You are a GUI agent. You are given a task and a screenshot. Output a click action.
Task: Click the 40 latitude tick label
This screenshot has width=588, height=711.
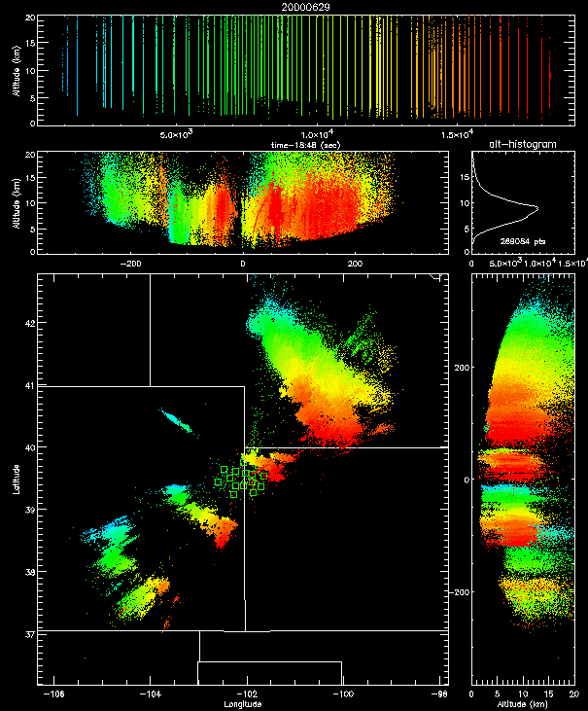click(x=29, y=447)
